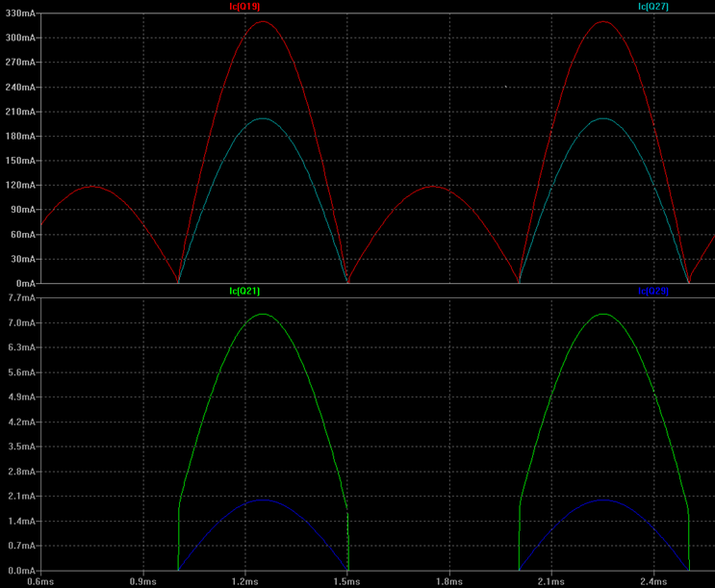Click the 240mA axis label

click(x=20, y=88)
